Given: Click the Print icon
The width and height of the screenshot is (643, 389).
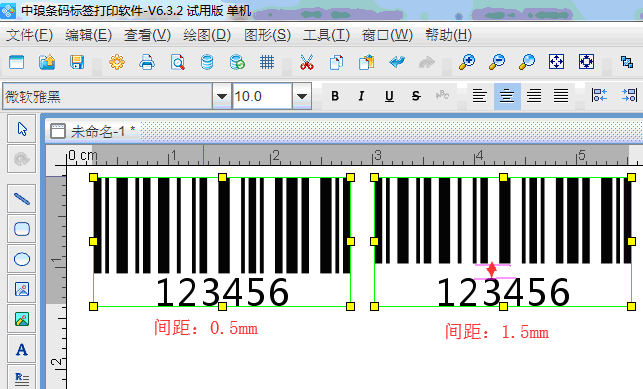Looking at the screenshot, I should pos(147,62).
